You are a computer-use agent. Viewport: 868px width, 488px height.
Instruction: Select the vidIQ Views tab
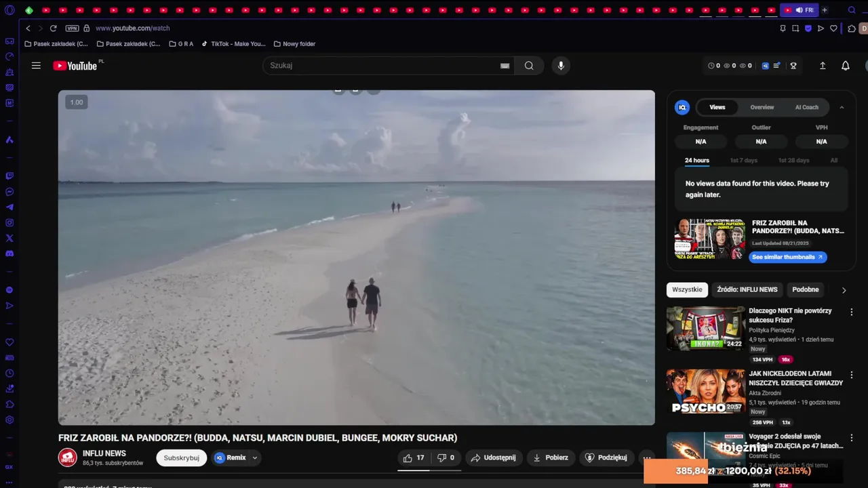[717, 107]
